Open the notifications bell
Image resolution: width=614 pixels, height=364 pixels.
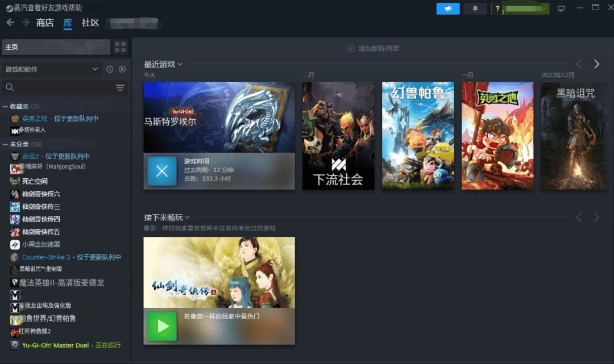point(475,9)
